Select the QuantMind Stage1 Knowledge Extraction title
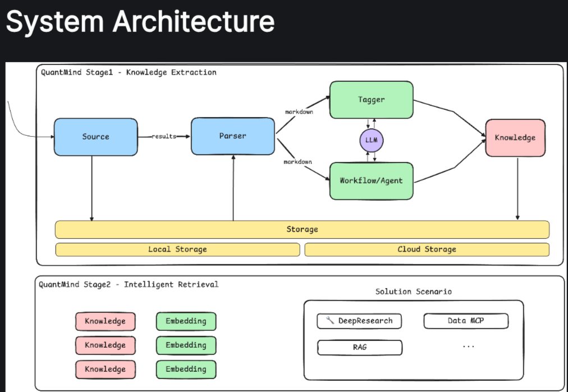The width and height of the screenshot is (568, 392). [129, 72]
